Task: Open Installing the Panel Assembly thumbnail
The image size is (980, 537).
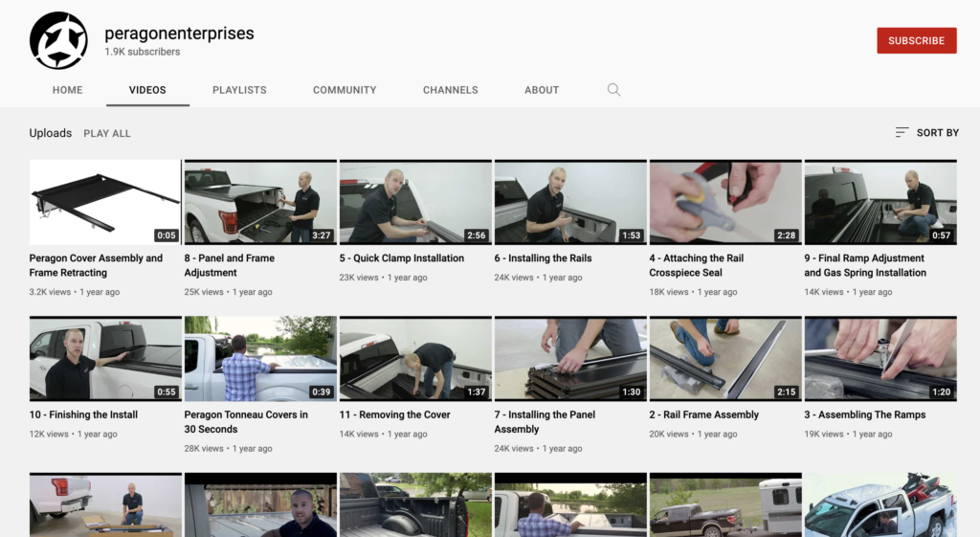Action: coord(570,358)
